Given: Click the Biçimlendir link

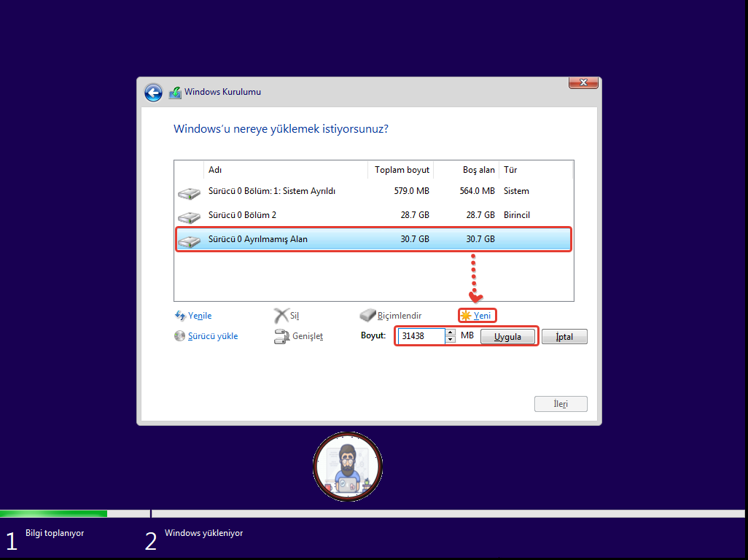Looking at the screenshot, I should point(400,316).
